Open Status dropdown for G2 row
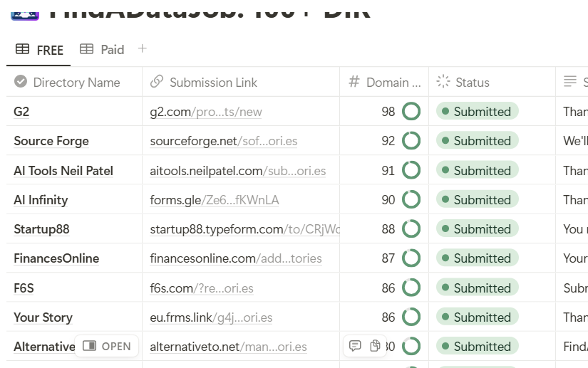The height and width of the screenshot is (368, 588). pyautogui.click(x=478, y=112)
